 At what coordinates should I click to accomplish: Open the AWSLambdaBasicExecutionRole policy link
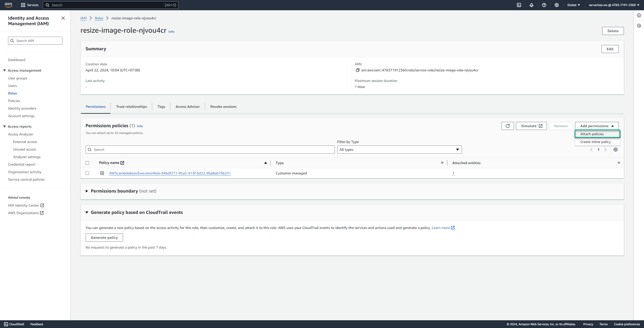point(170,173)
